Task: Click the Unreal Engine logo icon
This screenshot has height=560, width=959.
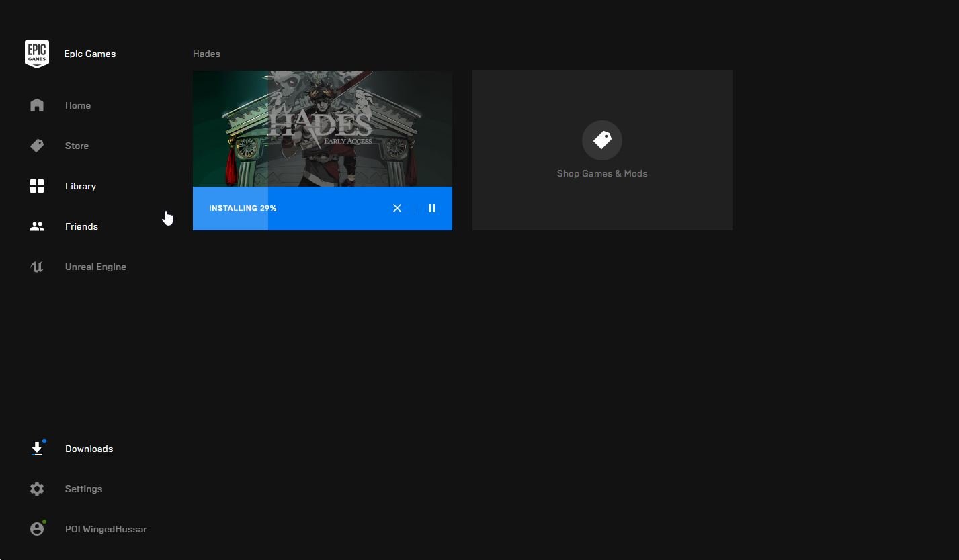Action: point(37,267)
